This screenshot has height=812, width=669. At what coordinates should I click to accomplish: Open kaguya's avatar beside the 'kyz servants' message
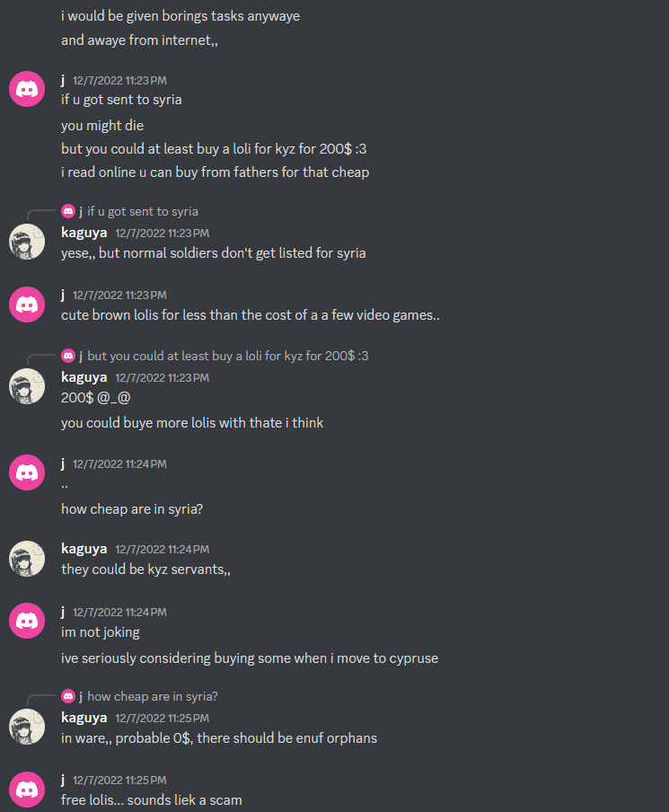tap(27, 559)
